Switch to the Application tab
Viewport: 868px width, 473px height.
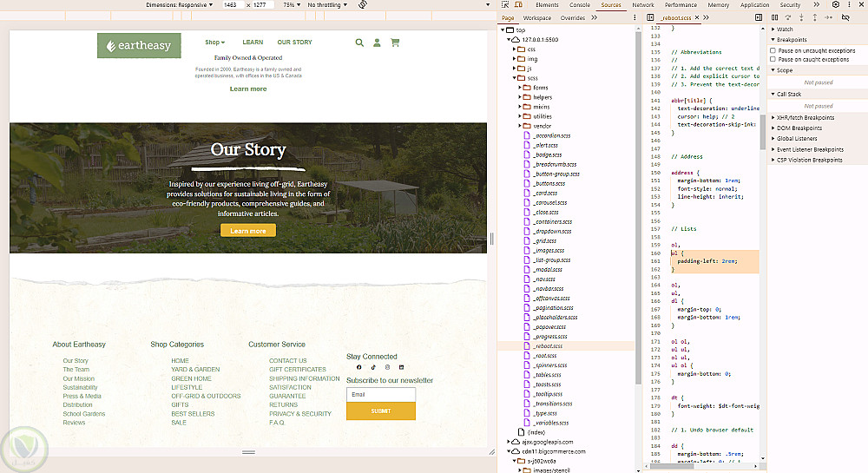coord(754,4)
